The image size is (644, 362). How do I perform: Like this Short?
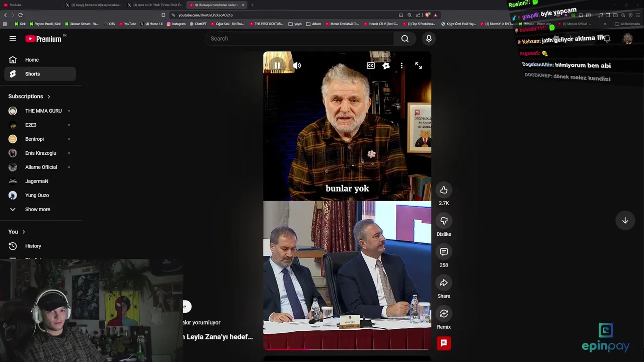(444, 190)
